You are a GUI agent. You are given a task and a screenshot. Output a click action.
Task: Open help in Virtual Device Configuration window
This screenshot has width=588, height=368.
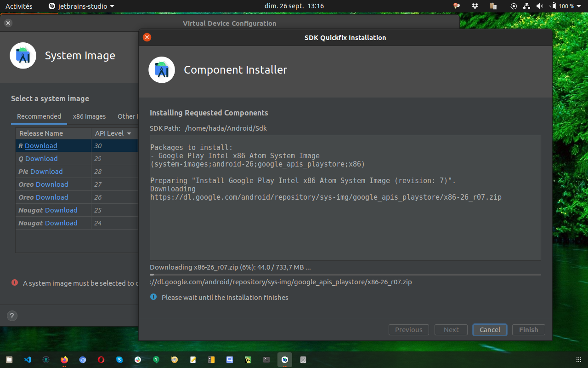pos(12,316)
